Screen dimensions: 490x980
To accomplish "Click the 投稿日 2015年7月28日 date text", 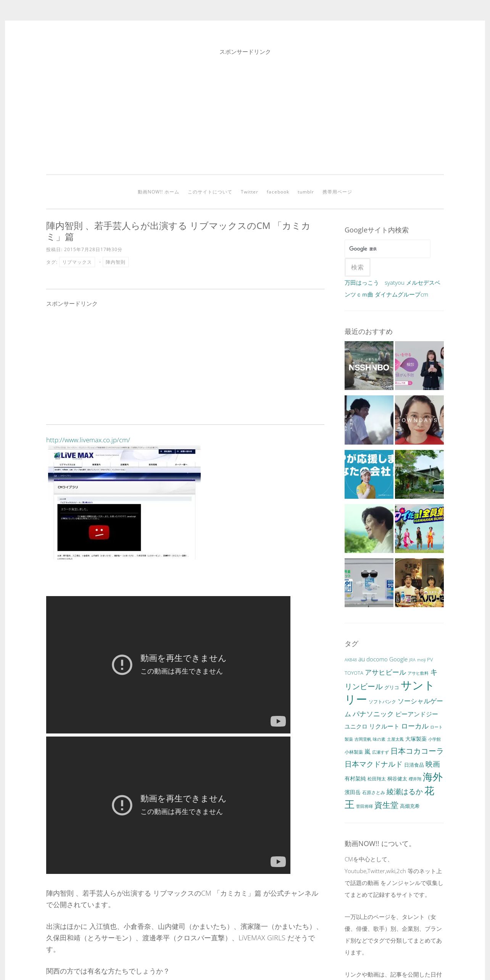I will tap(84, 250).
